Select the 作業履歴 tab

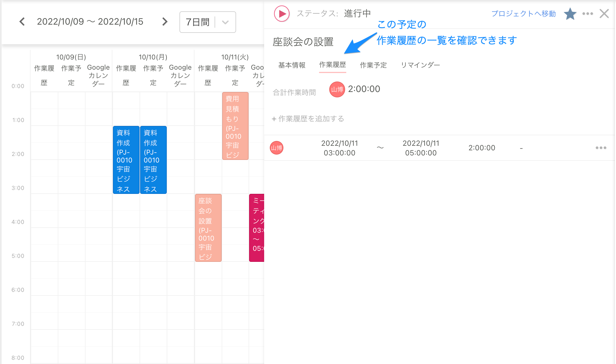[x=333, y=65]
